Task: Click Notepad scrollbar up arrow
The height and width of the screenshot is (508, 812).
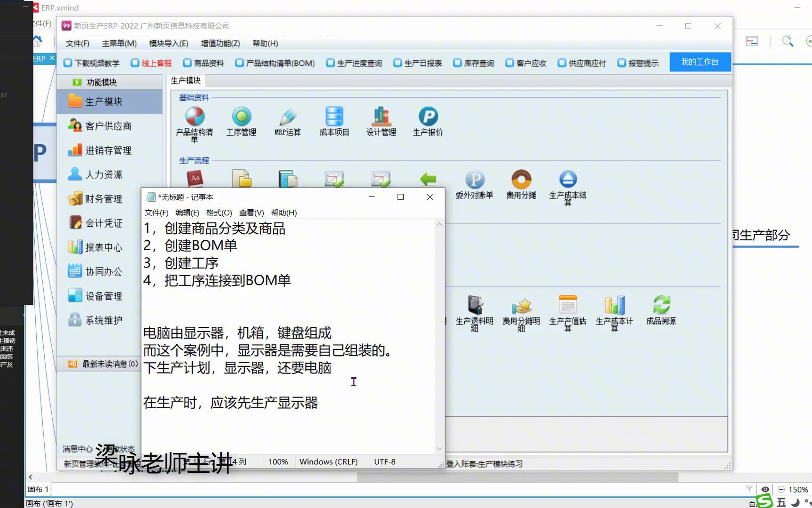Action: (439, 224)
